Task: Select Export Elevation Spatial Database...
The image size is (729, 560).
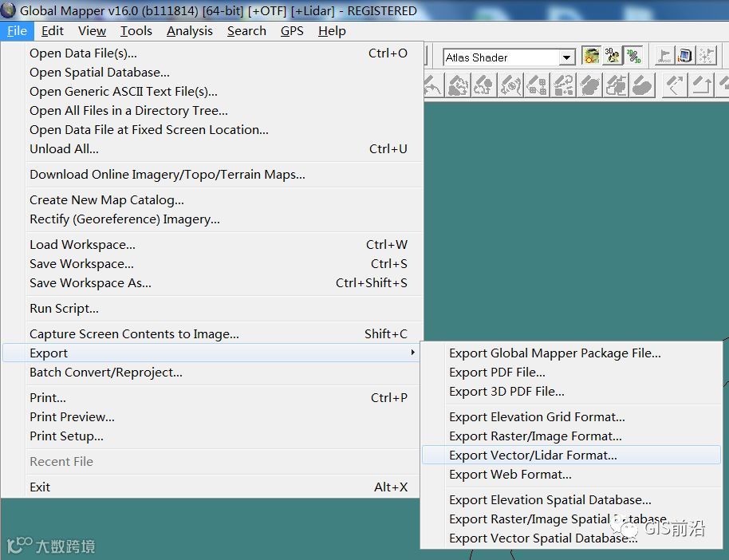Action: [571, 499]
